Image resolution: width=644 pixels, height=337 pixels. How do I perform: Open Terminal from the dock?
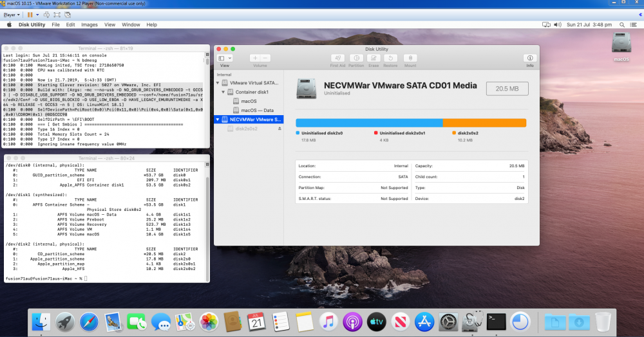(496, 322)
